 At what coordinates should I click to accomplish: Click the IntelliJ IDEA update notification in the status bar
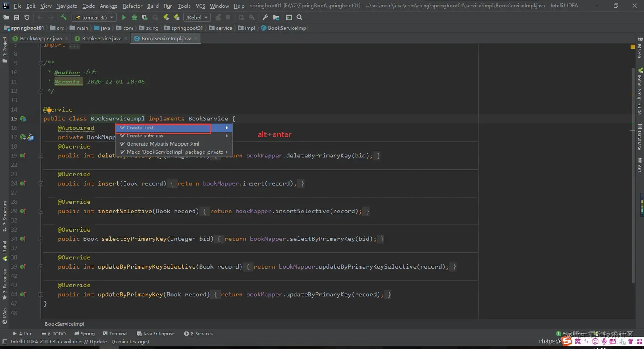click(80, 342)
